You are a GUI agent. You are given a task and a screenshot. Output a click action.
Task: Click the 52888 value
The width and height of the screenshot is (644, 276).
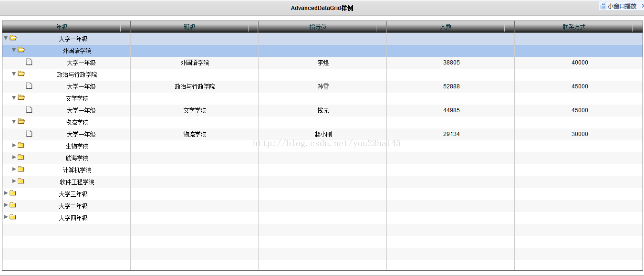[451, 86]
